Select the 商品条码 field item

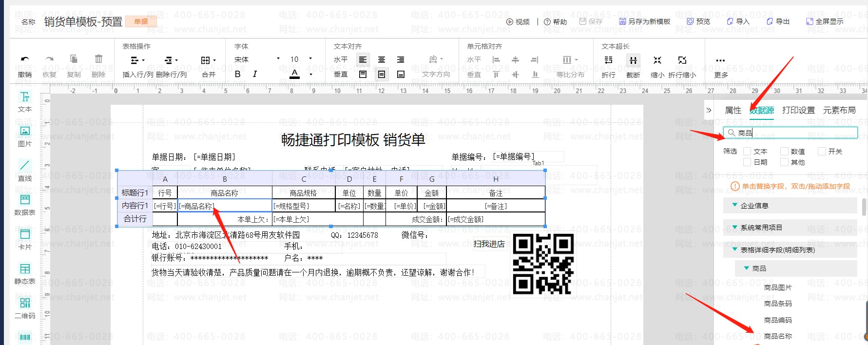click(x=778, y=304)
